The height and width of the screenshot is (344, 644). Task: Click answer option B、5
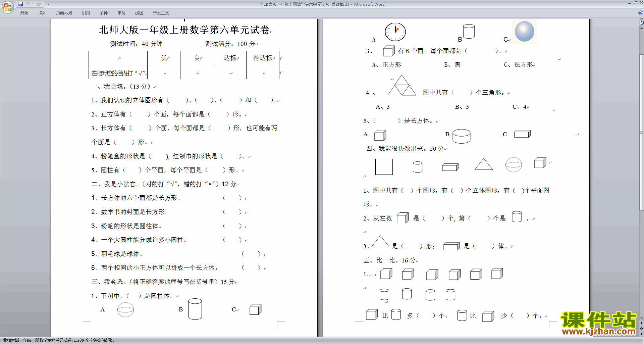point(462,107)
